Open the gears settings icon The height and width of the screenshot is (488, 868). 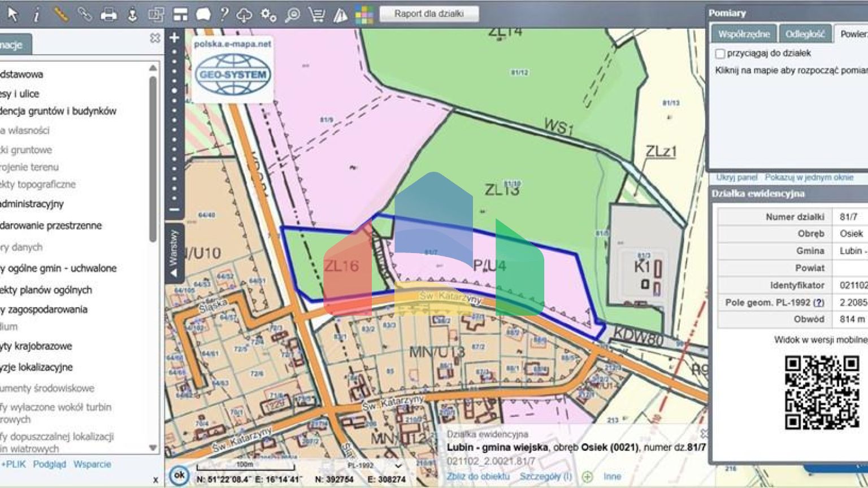pos(268,15)
